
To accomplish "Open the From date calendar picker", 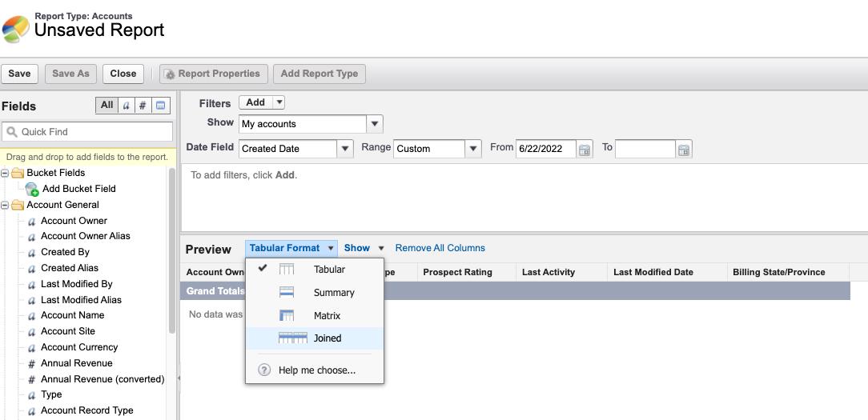I will click(585, 150).
